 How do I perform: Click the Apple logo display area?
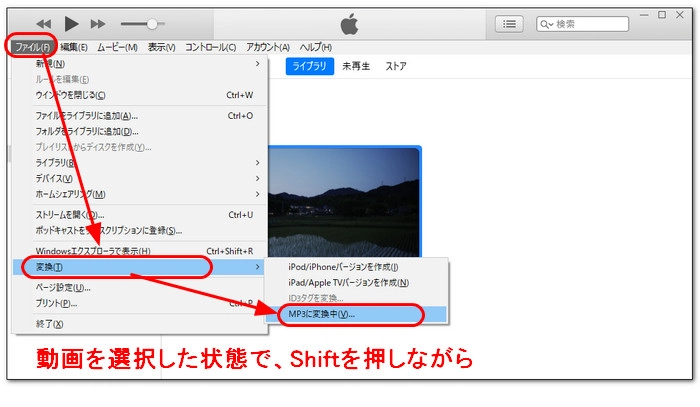tap(350, 24)
